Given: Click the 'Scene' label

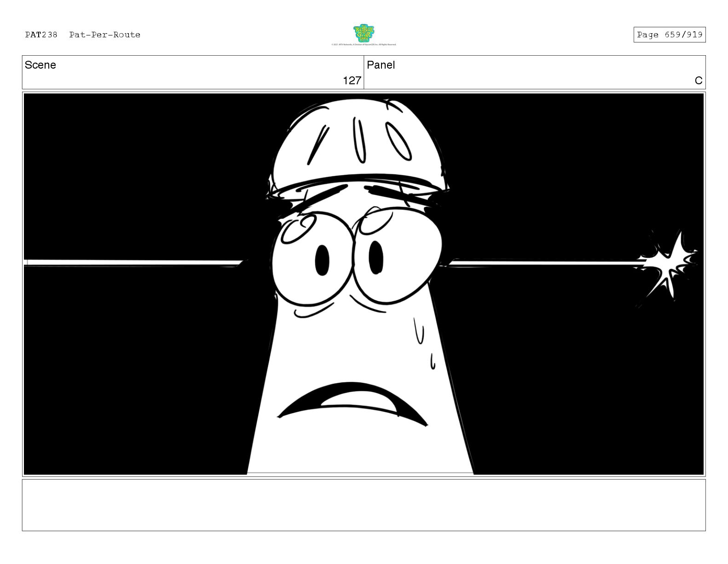Looking at the screenshot, I should 40,65.
